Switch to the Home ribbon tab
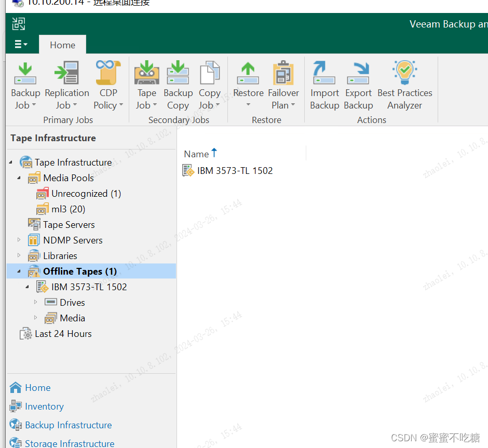Screen dimensions: 488x448 62,45
